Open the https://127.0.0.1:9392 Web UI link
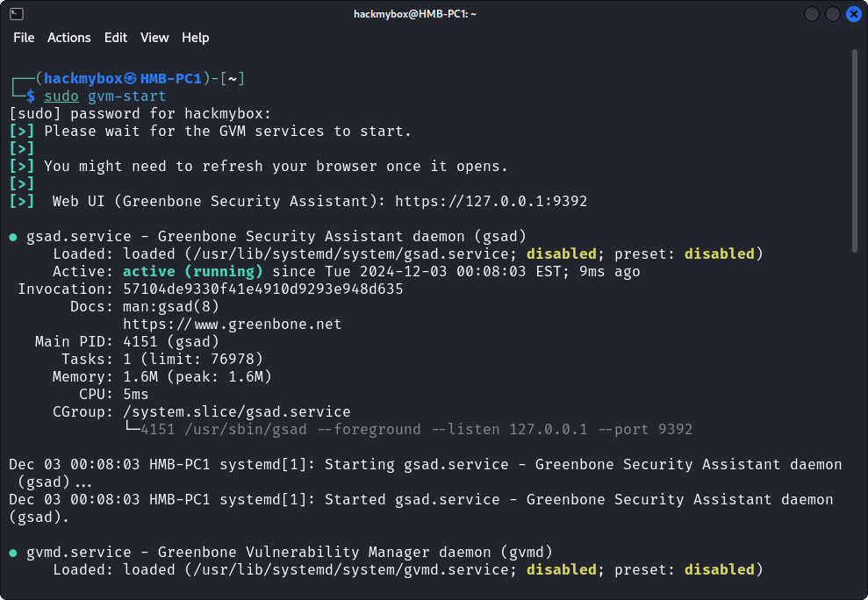 pyautogui.click(x=491, y=202)
